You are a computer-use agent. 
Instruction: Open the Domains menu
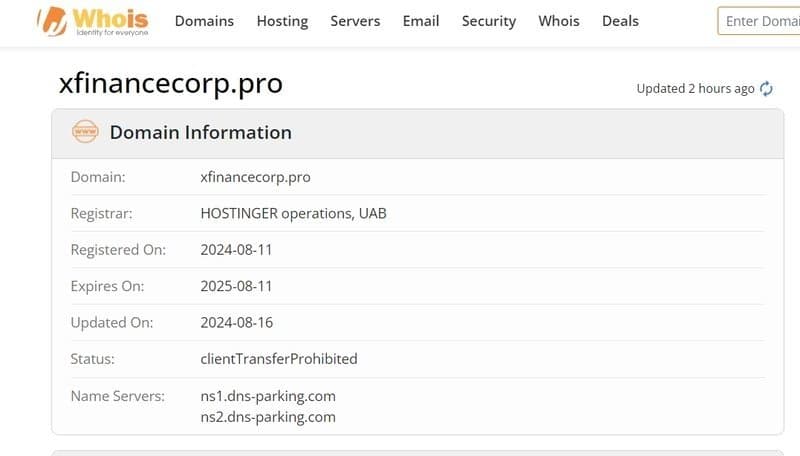click(204, 21)
